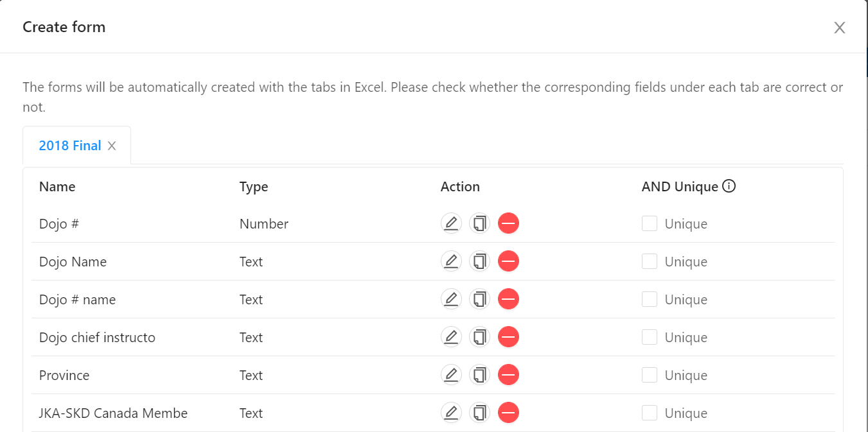Duplicate the Province field
868x432 pixels.
[x=479, y=375]
